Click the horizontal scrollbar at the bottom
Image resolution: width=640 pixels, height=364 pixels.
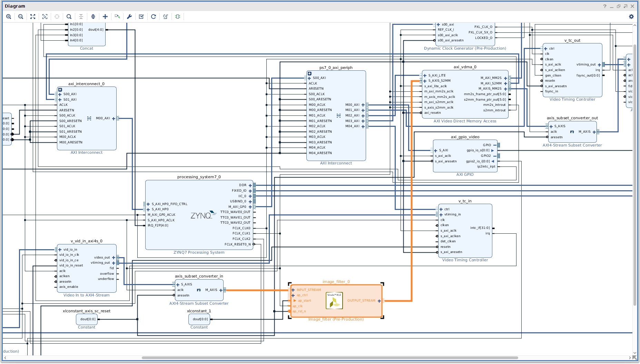click(329, 357)
